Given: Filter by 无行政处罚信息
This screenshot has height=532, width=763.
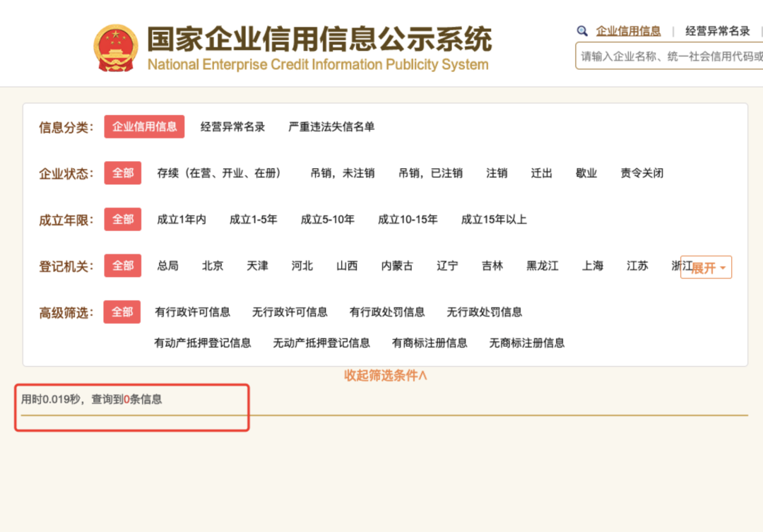Looking at the screenshot, I should click(485, 312).
